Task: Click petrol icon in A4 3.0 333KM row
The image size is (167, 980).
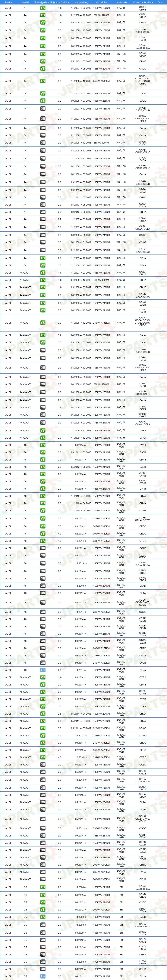Action: pos(43,81)
